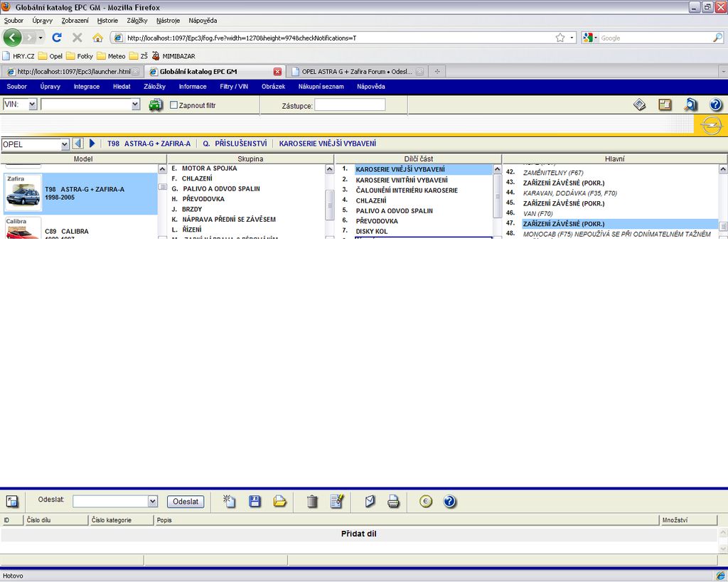Open the Filtry / VIN menu
Viewport: 728px width, 582px height.
coord(234,87)
